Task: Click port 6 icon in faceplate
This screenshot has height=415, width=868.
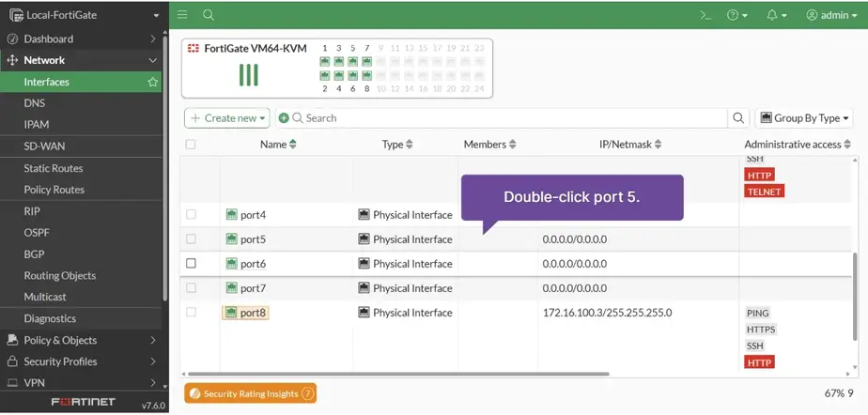Action: click(x=352, y=75)
